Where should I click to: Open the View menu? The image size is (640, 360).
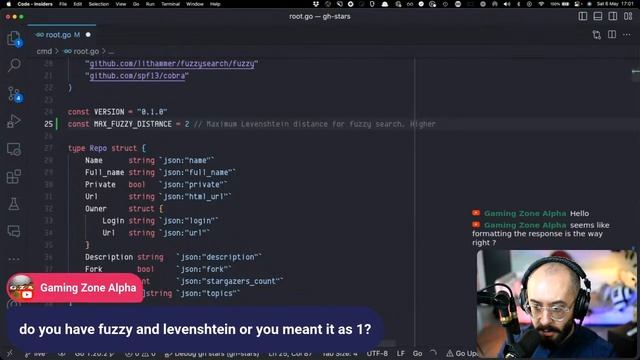(121, 4)
